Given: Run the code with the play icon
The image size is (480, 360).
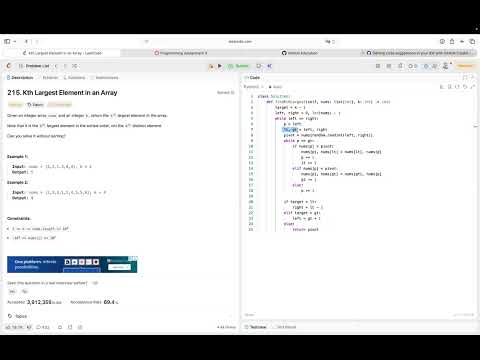Looking at the screenshot, I should click(220, 66).
